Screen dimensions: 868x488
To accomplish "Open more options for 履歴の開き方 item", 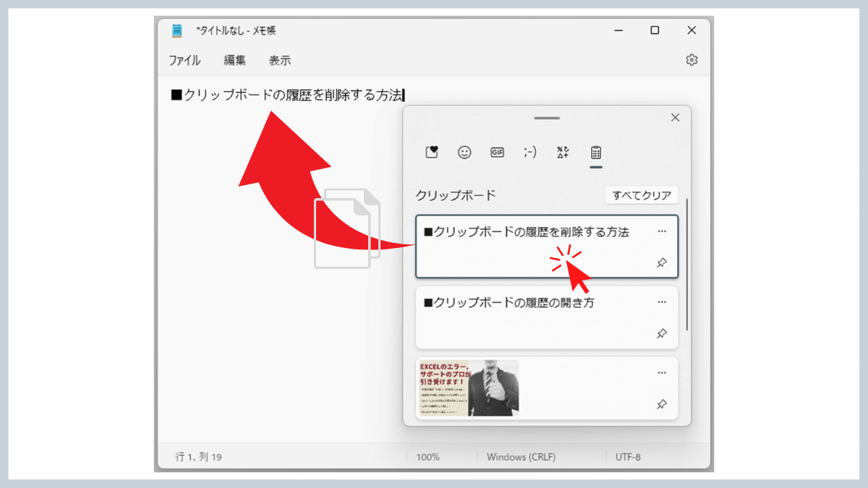I will point(661,302).
